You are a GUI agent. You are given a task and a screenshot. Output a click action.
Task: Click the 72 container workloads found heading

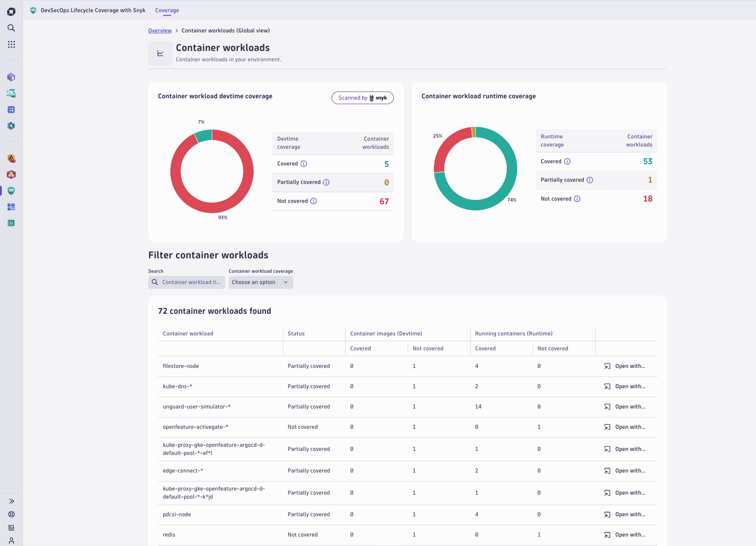click(x=214, y=311)
